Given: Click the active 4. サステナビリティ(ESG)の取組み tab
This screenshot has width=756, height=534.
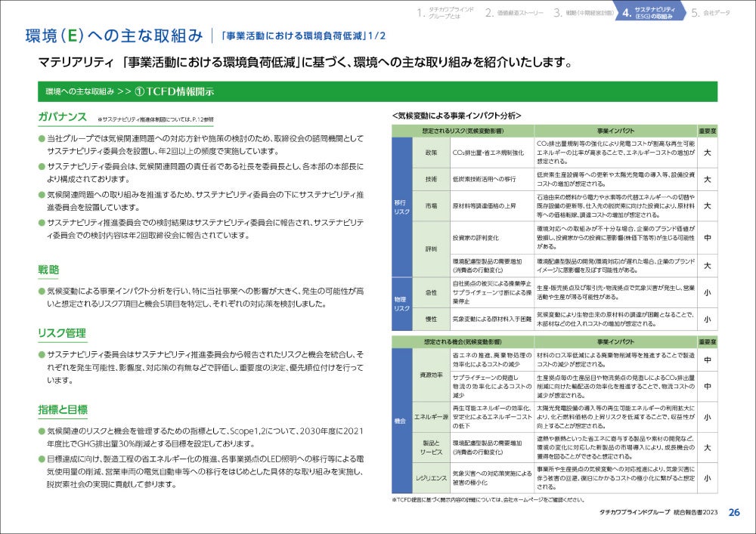Looking at the screenshot, I should pos(649,13).
